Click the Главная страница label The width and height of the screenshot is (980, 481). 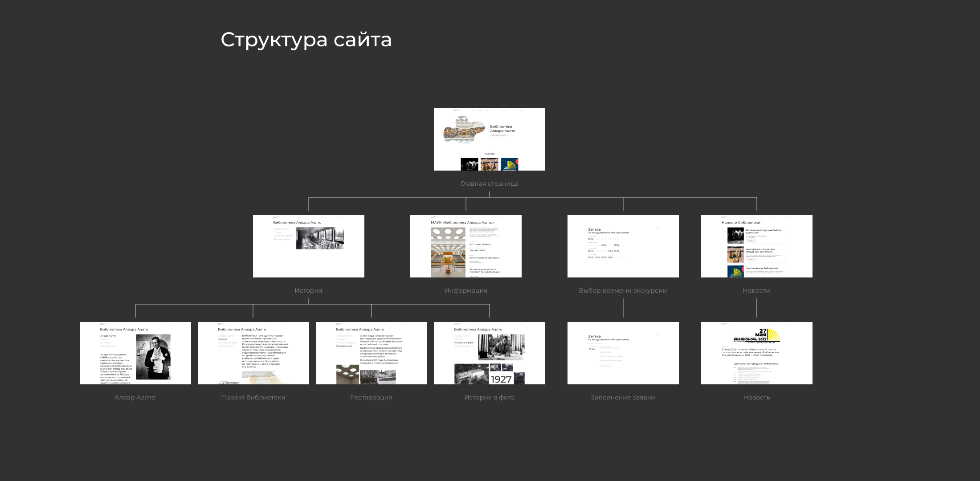[489, 183]
